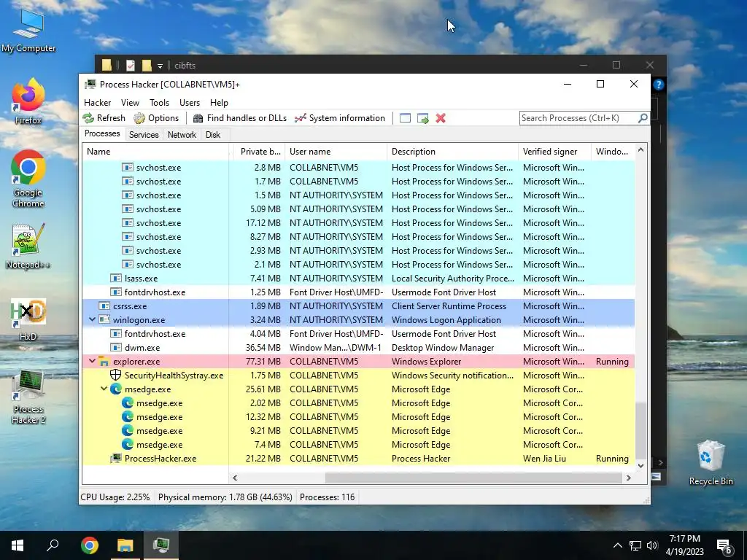
Task: Click the vertical scrollbar up arrow
Action: pos(640,150)
